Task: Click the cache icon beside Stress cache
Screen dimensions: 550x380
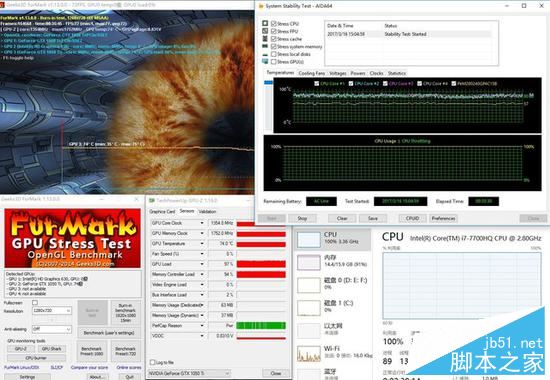Action: click(x=265, y=39)
